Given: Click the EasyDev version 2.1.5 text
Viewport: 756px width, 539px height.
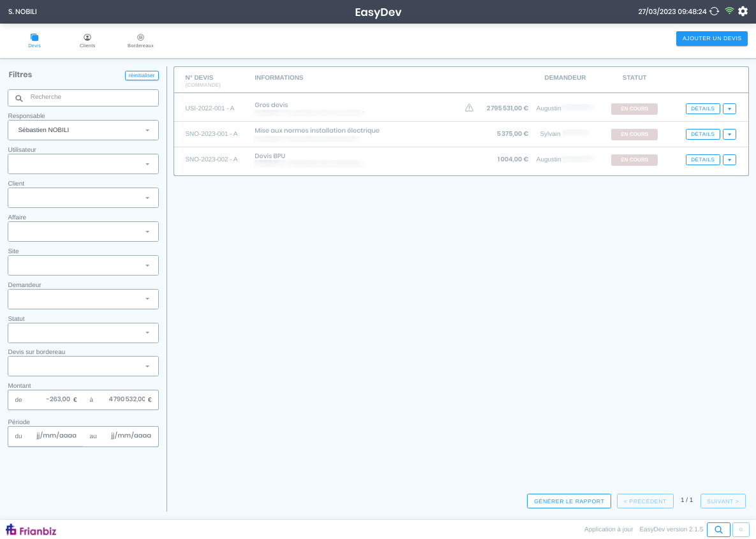Looking at the screenshot, I should (x=671, y=529).
